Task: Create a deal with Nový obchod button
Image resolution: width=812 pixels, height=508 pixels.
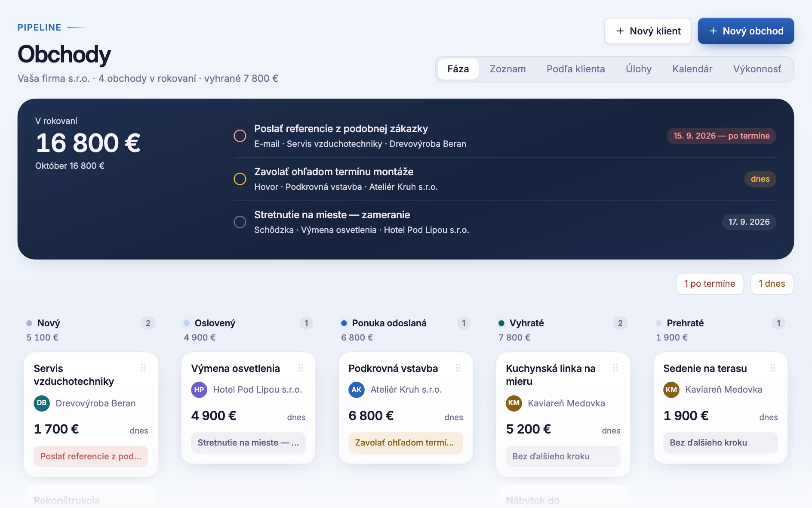Action: pos(746,31)
